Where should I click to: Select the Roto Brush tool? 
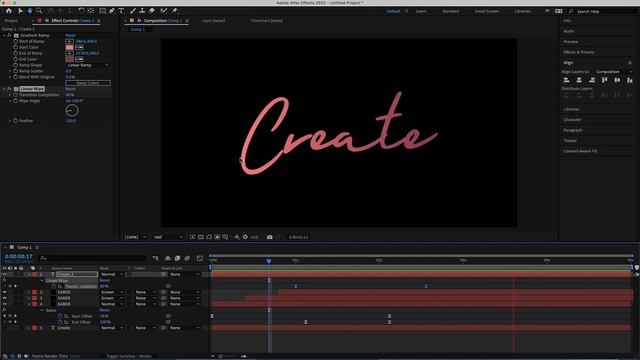point(164,11)
